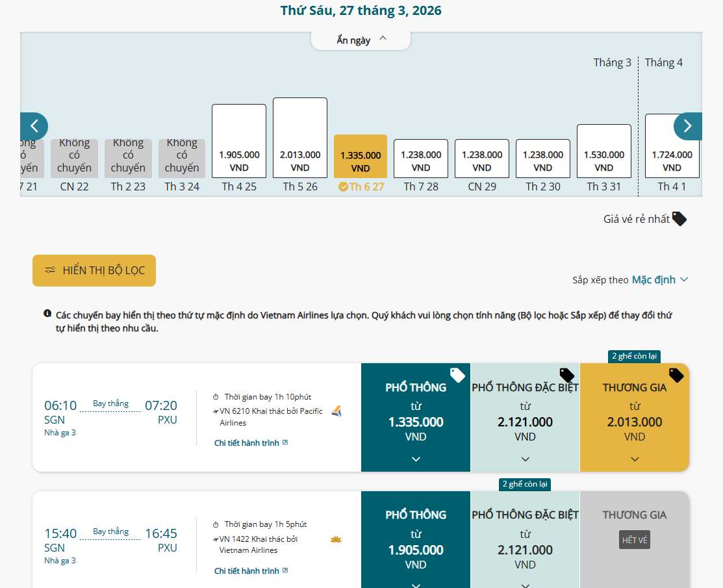Click the cheapest fare tag icon legend
Viewport: 723px width, 588px height.
(679, 219)
